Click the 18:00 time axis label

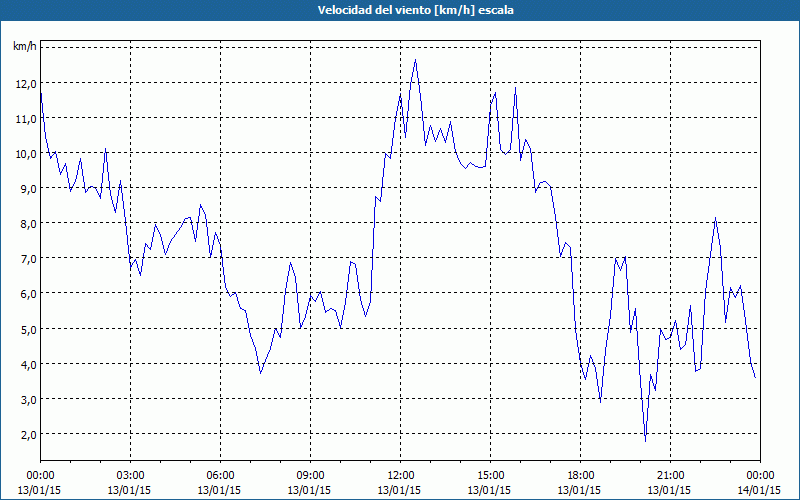(x=581, y=476)
